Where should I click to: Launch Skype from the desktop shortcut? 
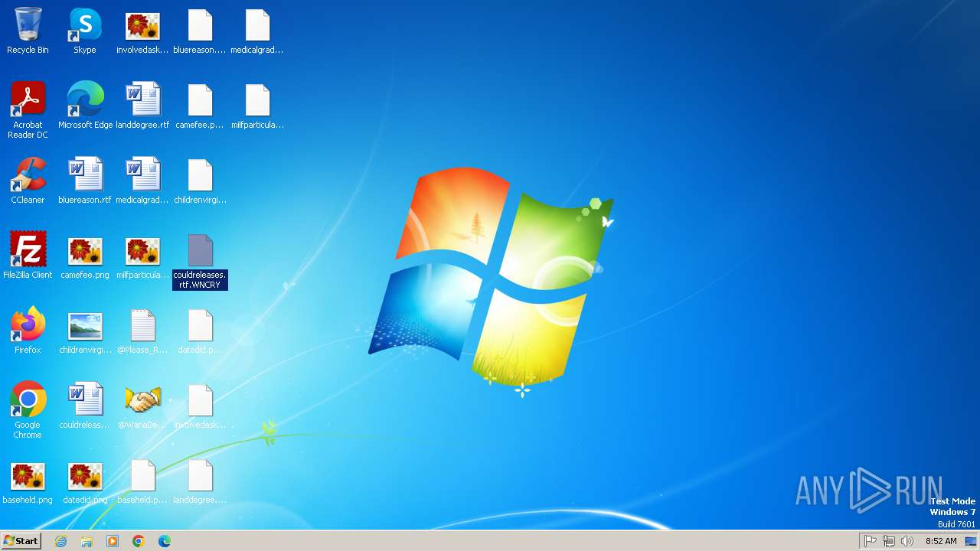coord(85,31)
